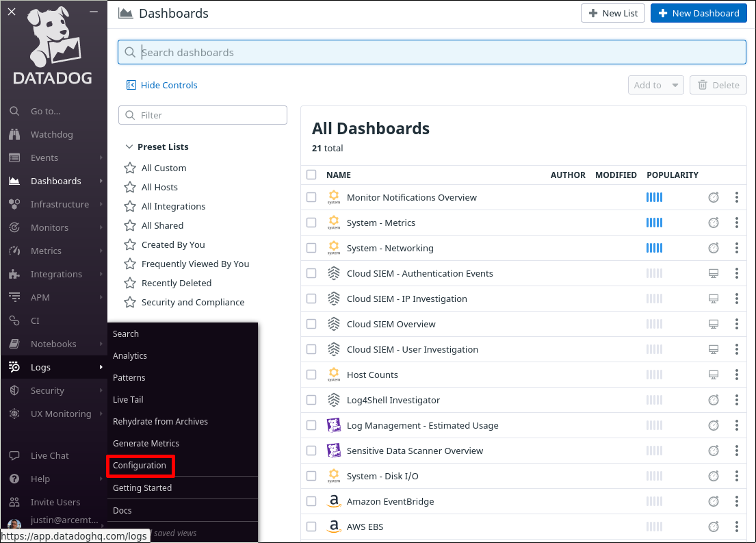
Task: Close the sidebar with the X icon
Action: pyautogui.click(x=12, y=12)
